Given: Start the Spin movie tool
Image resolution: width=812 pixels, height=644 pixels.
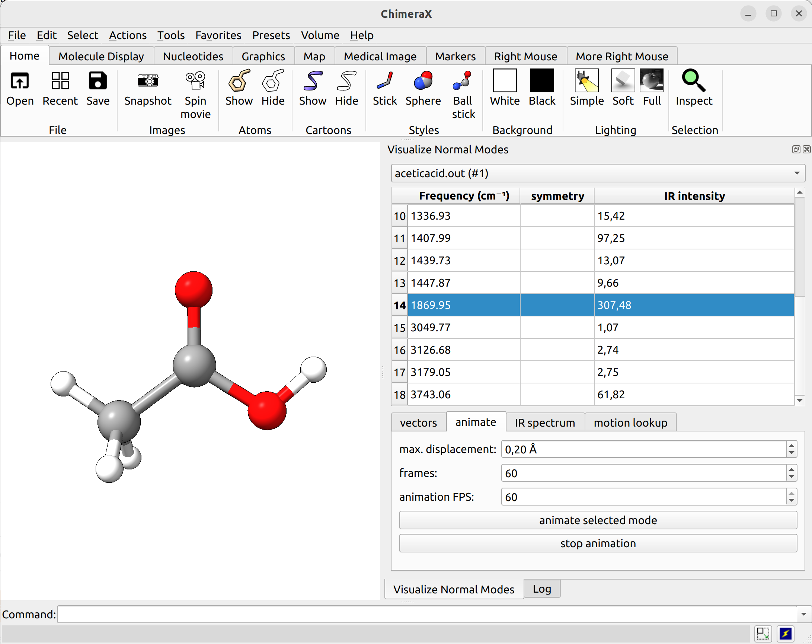Looking at the screenshot, I should (x=195, y=81).
